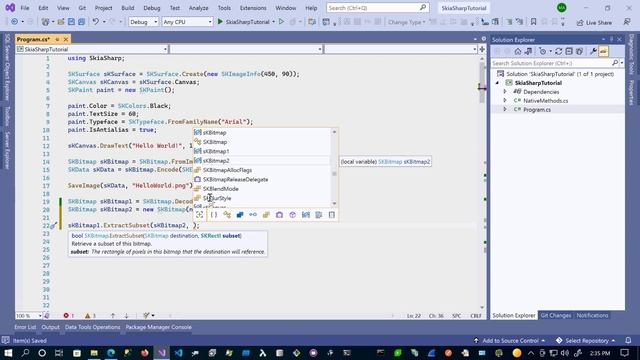The image size is (640, 360).
Task: Click the Navigate Backward icon
Action: point(14,22)
